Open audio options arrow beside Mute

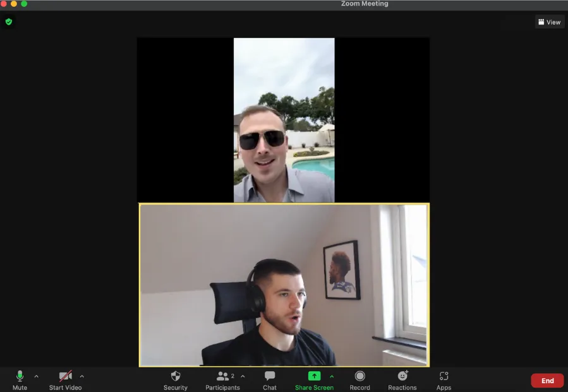[x=36, y=376]
